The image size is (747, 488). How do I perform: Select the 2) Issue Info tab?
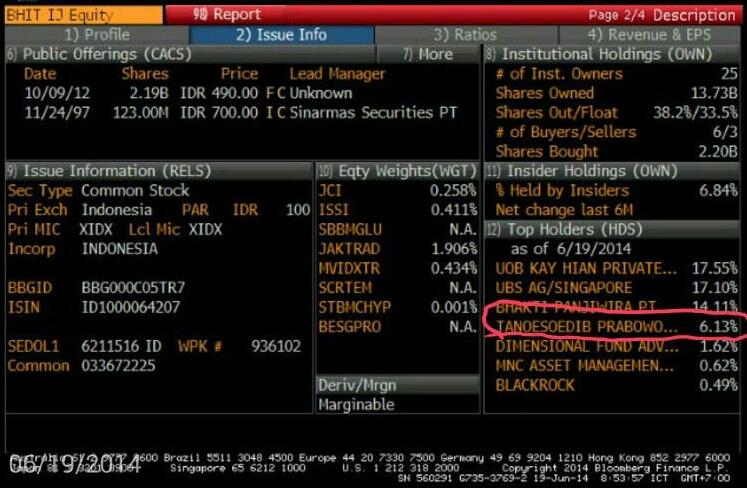click(282, 35)
